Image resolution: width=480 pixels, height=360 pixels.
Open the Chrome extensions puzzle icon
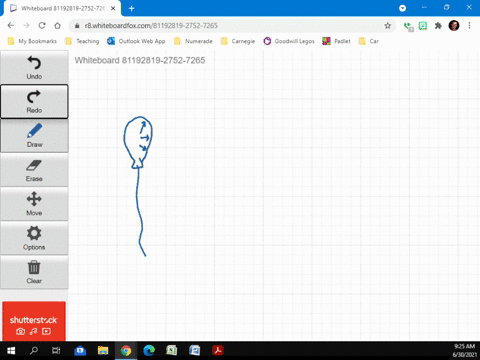click(438, 26)
